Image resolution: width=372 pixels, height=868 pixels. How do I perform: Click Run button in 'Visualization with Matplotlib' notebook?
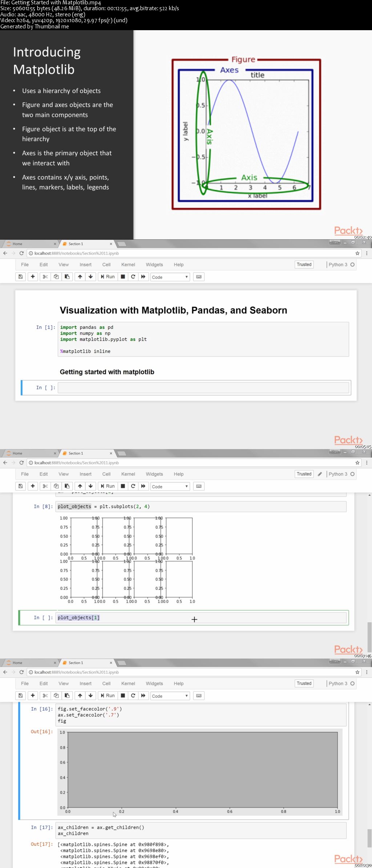coord(108,277)
